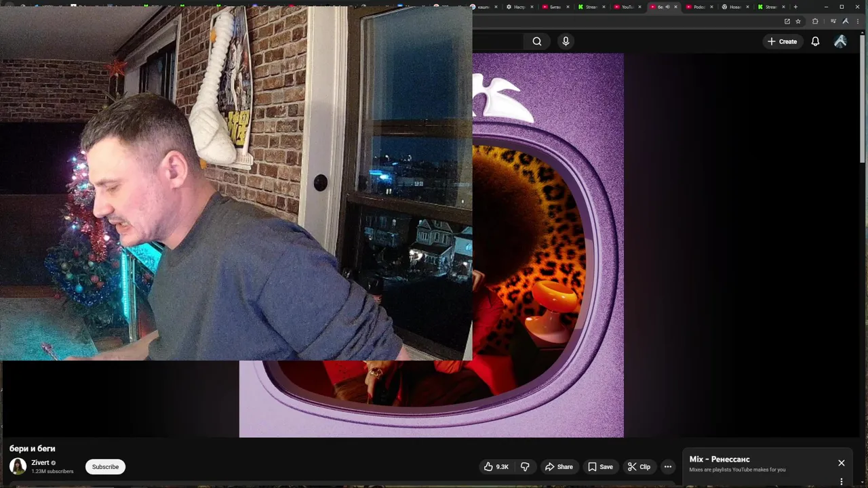This screenshot has height=488, width=868.
Task: Open YouTube notifications bell
Action: (815, 41)
